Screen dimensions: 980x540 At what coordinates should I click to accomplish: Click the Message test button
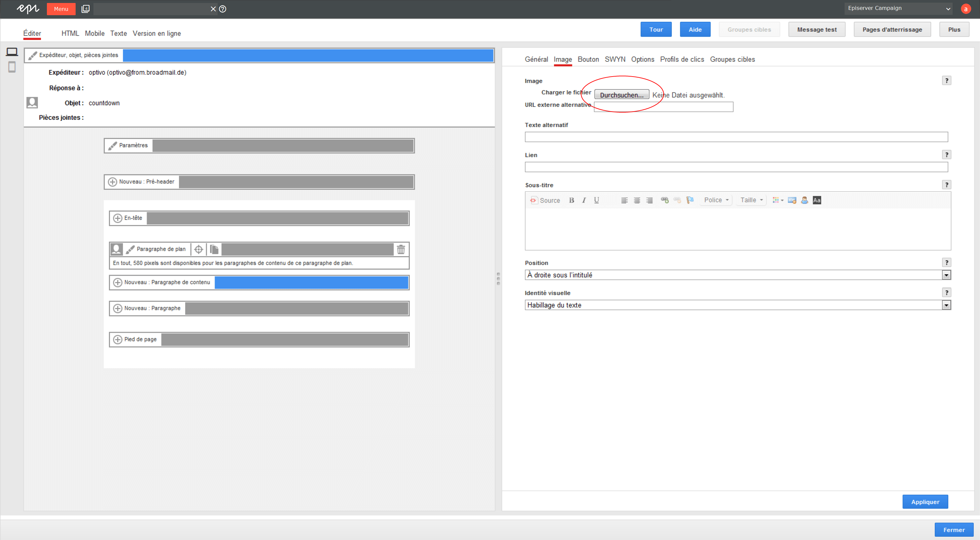pos(817,29)
